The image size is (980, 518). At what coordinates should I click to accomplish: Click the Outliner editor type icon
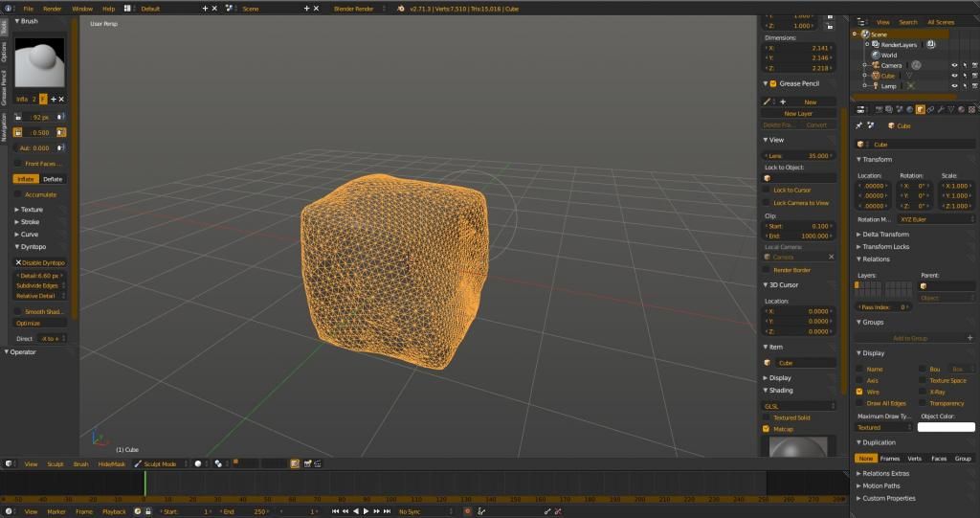pyautogui.click(x=860, y=22)
